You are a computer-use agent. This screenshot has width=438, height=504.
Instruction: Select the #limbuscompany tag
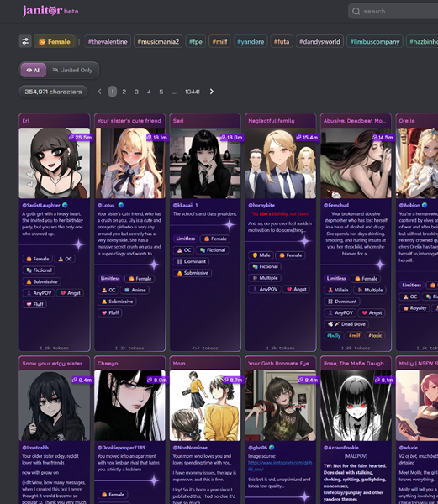click(375, 41)
